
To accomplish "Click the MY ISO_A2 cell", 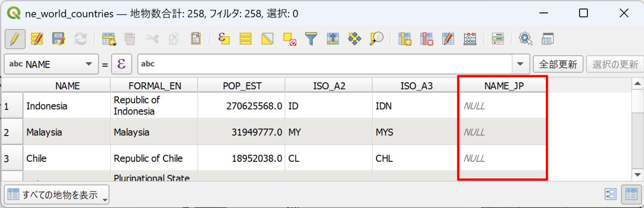I will click(x=329, y=132).
